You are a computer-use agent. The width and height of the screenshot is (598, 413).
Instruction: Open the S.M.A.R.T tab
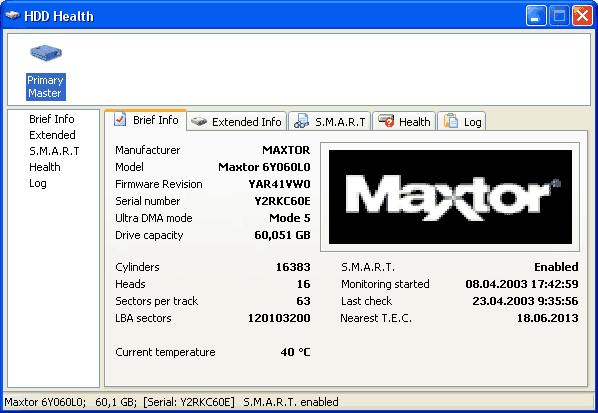330,121
